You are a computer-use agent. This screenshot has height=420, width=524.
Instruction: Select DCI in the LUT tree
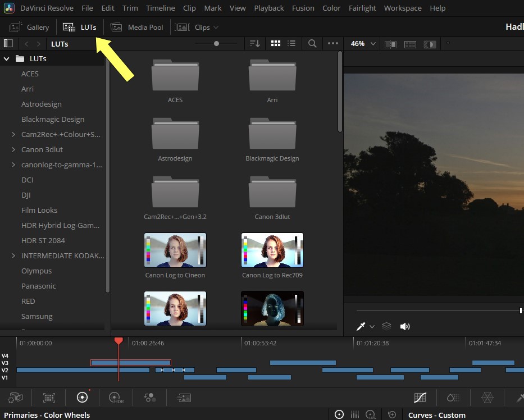tap(27, 180)
